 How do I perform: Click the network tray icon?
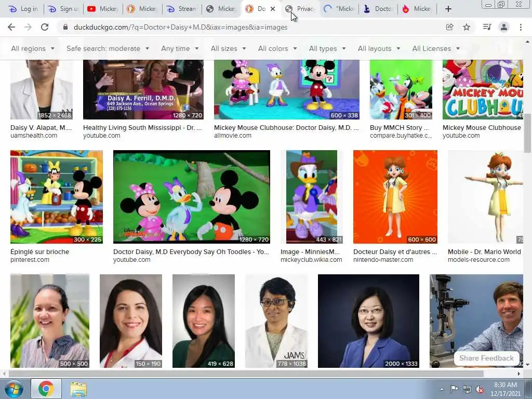coord(467,389)
